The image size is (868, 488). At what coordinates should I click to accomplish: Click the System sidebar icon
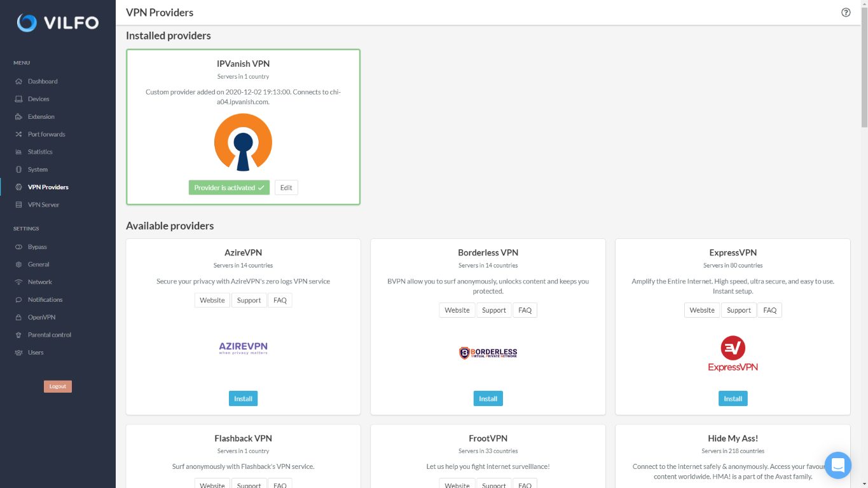click(x=19, y=170)
